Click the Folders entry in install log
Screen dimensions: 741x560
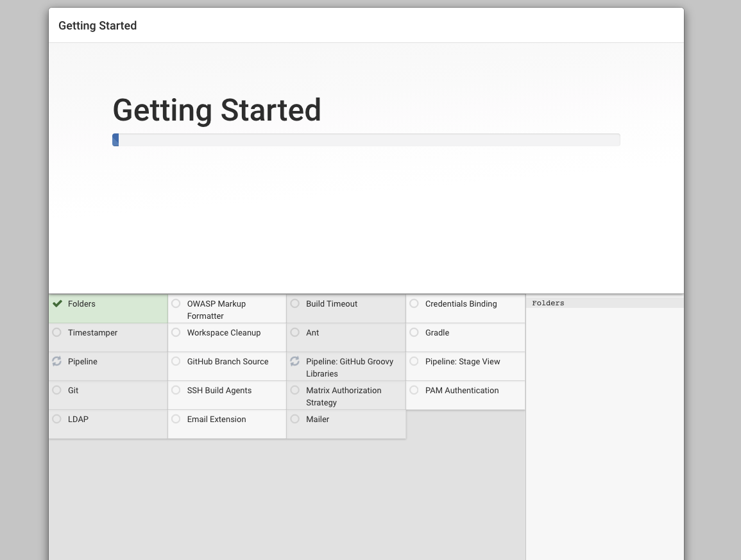click(x=548, y=303)
